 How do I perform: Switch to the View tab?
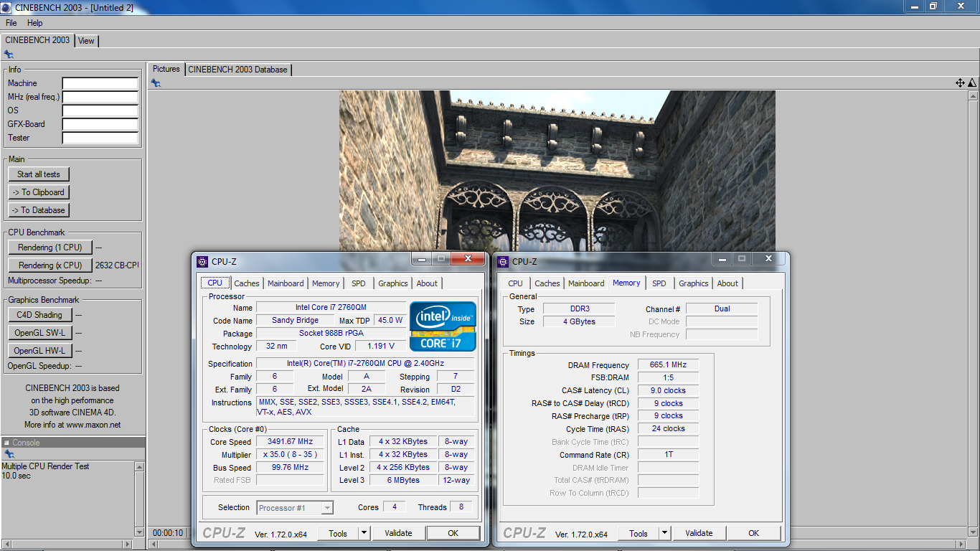click(86, 41)
